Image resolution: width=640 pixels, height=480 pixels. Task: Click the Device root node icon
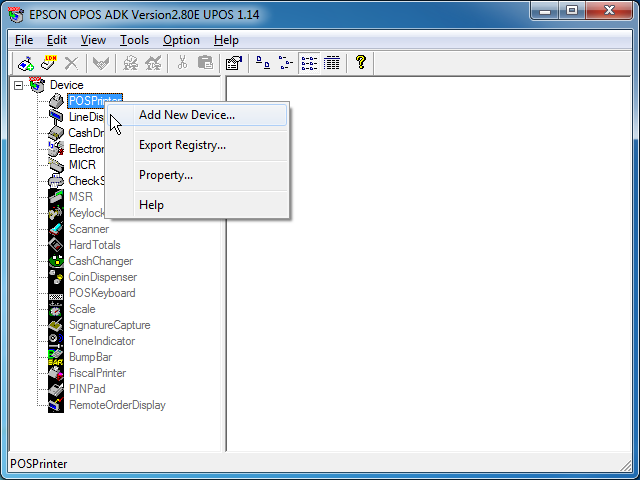click(x=37, y=84)
